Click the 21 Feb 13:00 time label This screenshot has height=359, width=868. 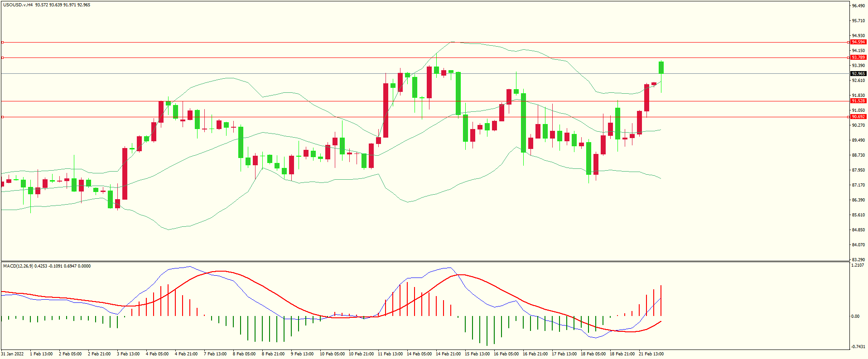pos(651,354)
